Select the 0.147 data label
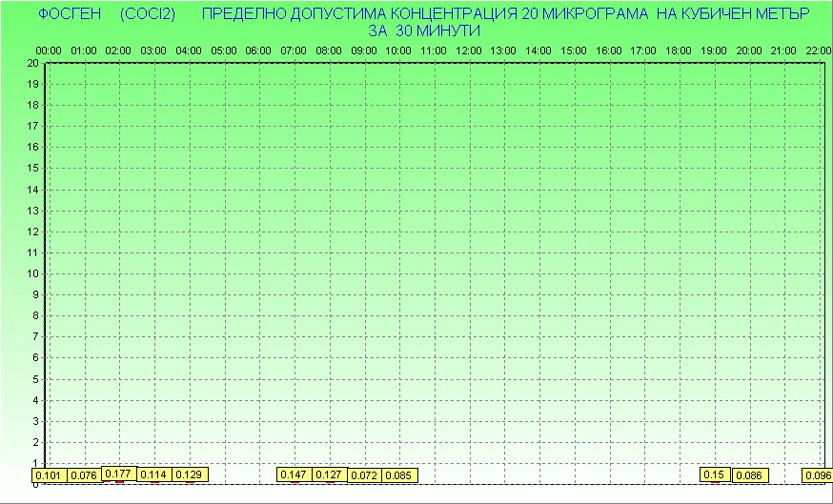 pos(294,474)
